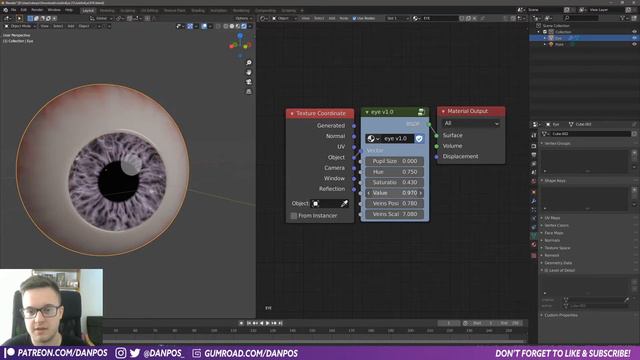Click the eyedropper in the Texture Coordinate Object field
This screenshot has width=640, height=360.
pyautogui.click(x=344, y=203)
